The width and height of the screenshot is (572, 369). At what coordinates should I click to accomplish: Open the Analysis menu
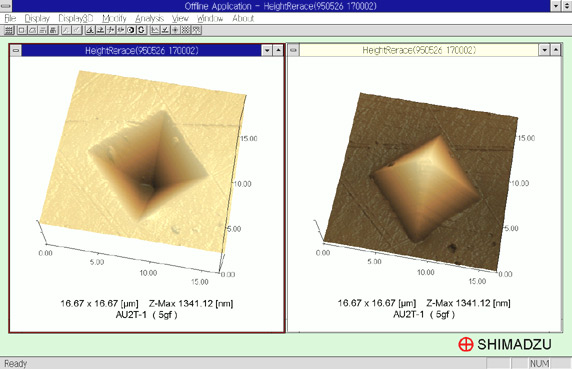149,18
